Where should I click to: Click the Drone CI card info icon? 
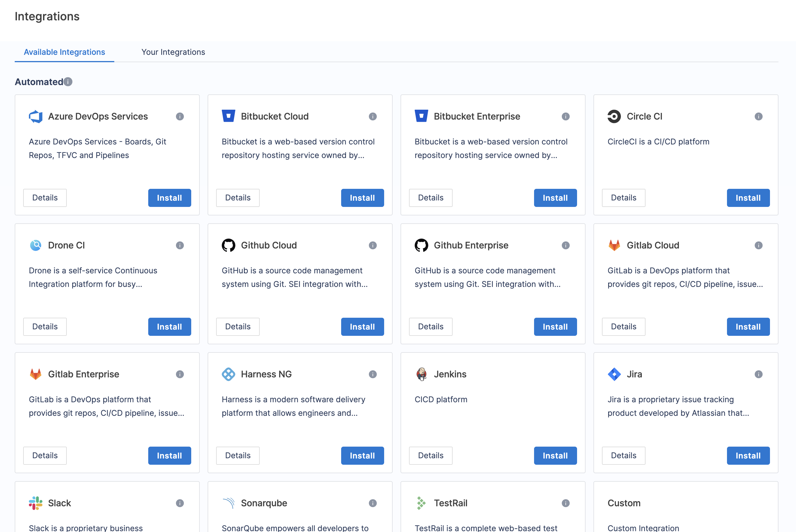pyautogui.click(x=180, y=245)
